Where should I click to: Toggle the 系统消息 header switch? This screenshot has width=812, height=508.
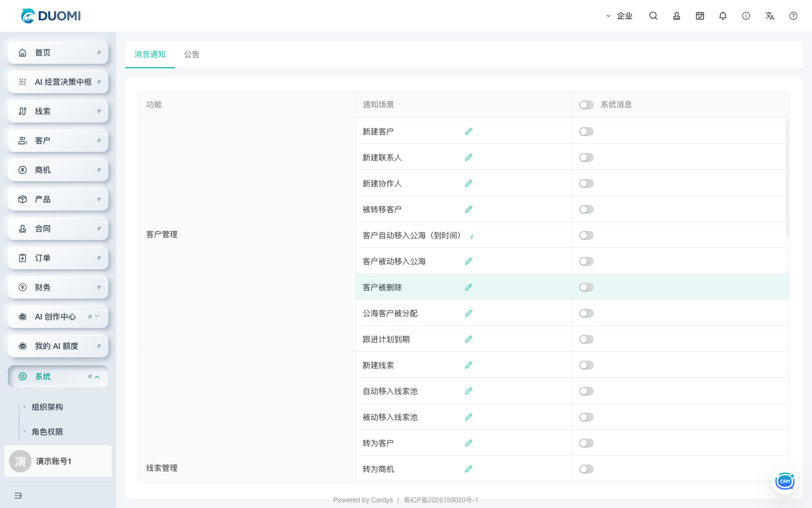pos(586,105)
